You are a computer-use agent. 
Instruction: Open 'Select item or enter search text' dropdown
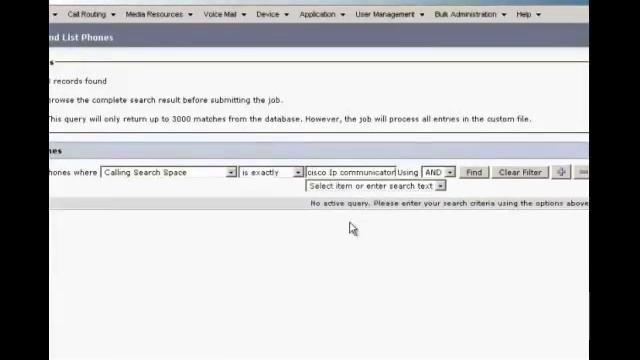pyautogui.click(x=376, y=186)
